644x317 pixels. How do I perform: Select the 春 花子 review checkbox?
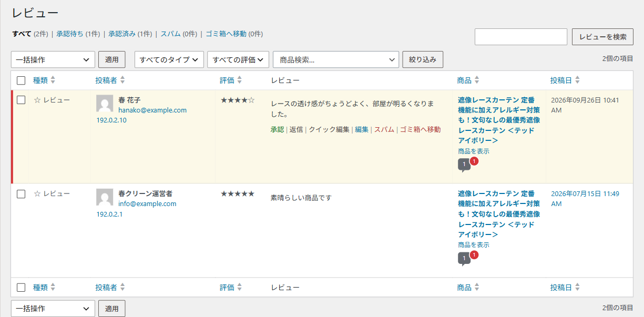21,100
